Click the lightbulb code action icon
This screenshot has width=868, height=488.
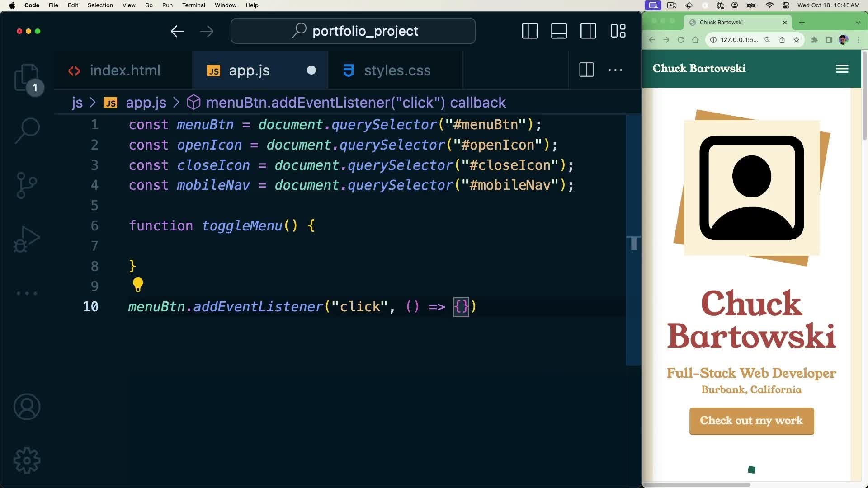point(138,285)
